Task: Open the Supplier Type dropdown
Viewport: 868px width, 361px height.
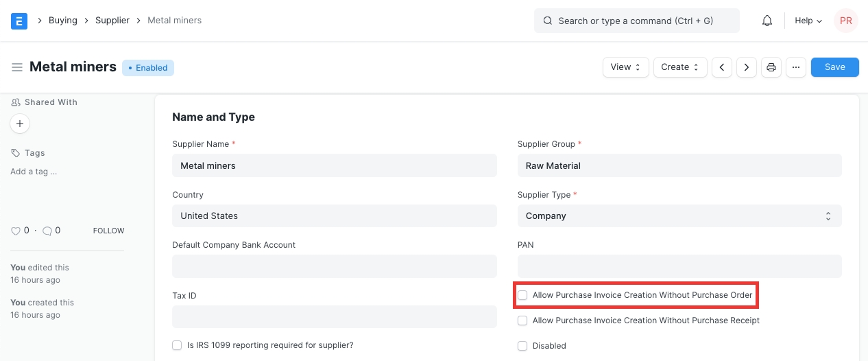Action: 679,216
